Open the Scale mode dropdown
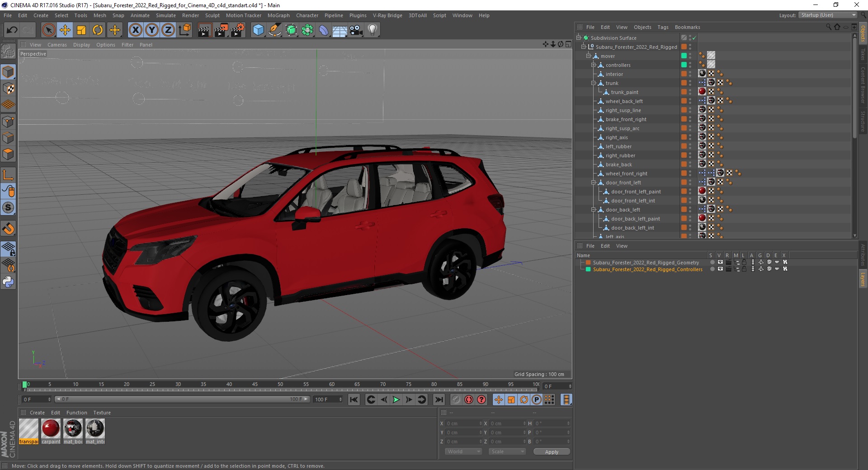This screenshot has width=868, height=470. (507, 451)
